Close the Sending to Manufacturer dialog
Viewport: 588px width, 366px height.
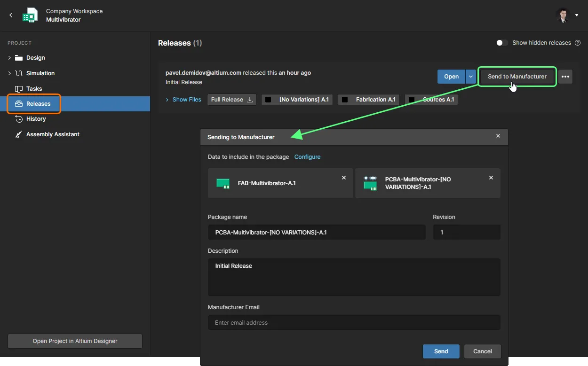(498, 136)
